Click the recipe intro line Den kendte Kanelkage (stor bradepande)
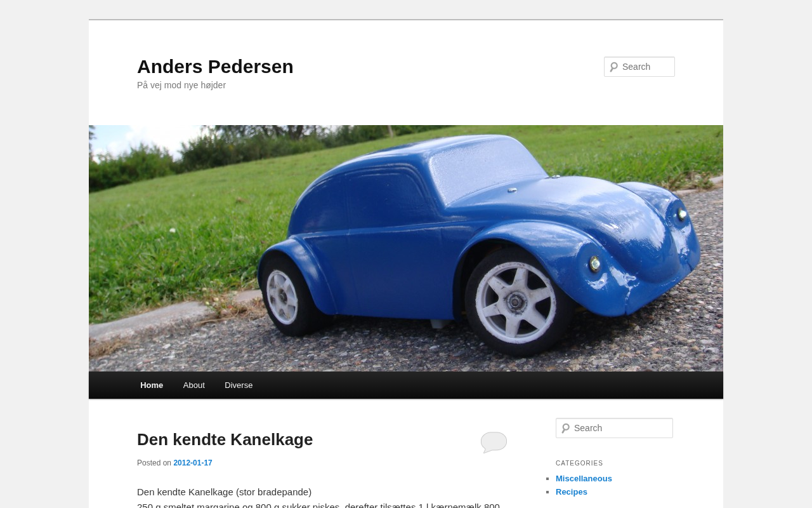 (x=224, y=492)
